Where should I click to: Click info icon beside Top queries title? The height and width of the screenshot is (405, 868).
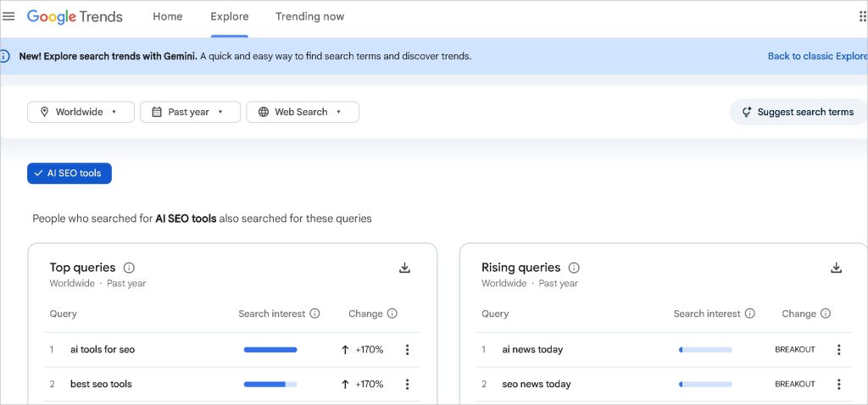coord(129,268)
